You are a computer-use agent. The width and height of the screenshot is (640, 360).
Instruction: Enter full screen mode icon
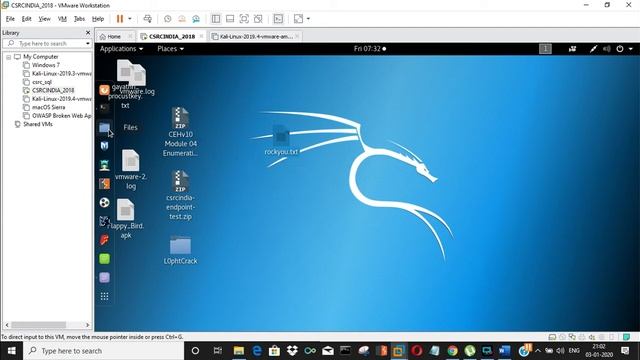click(x=244, y=19)
